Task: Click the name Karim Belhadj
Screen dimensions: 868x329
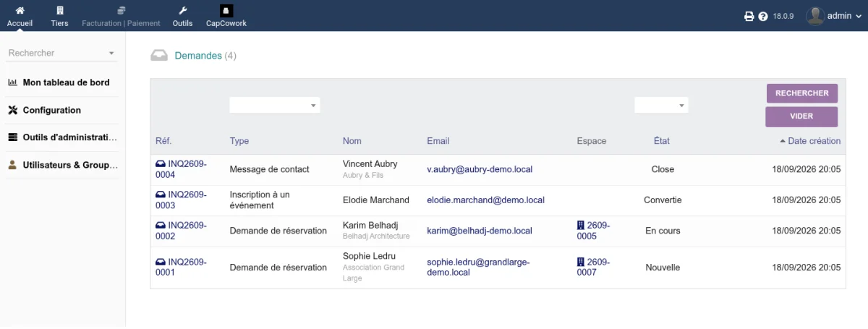Action: point(370,226)
